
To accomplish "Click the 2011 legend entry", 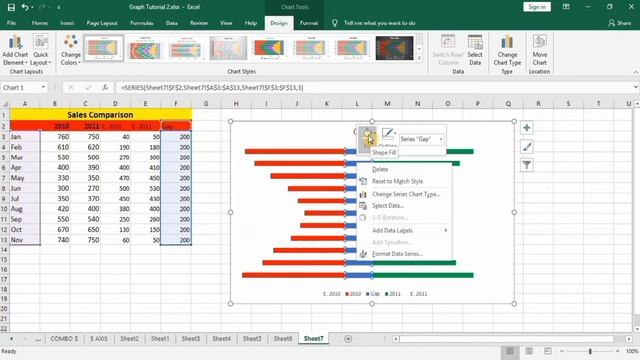I will click(393, 294).
